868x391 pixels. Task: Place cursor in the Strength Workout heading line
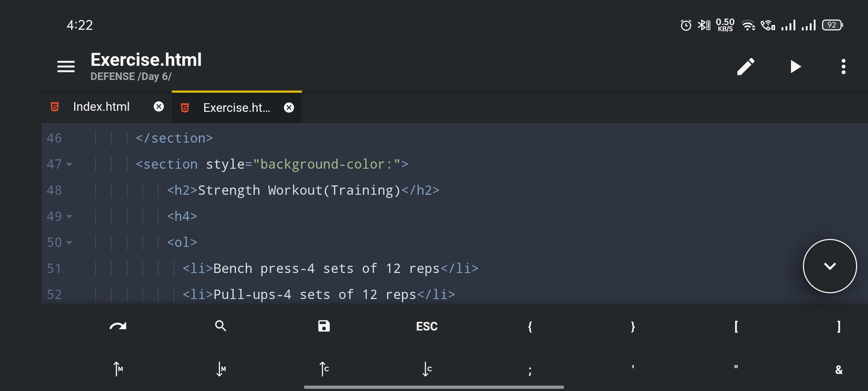(299, 190)
